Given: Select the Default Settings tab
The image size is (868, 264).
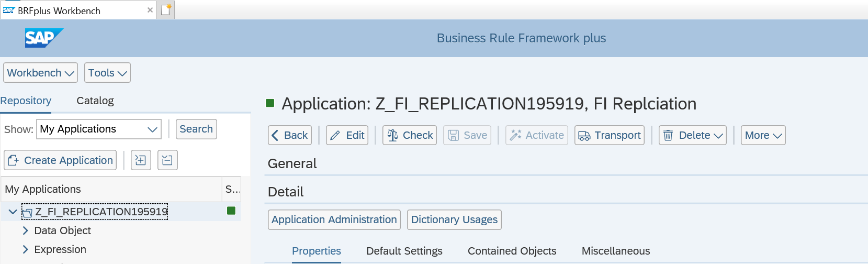Looking at the screenshot, I should click(x=404, y=251).
